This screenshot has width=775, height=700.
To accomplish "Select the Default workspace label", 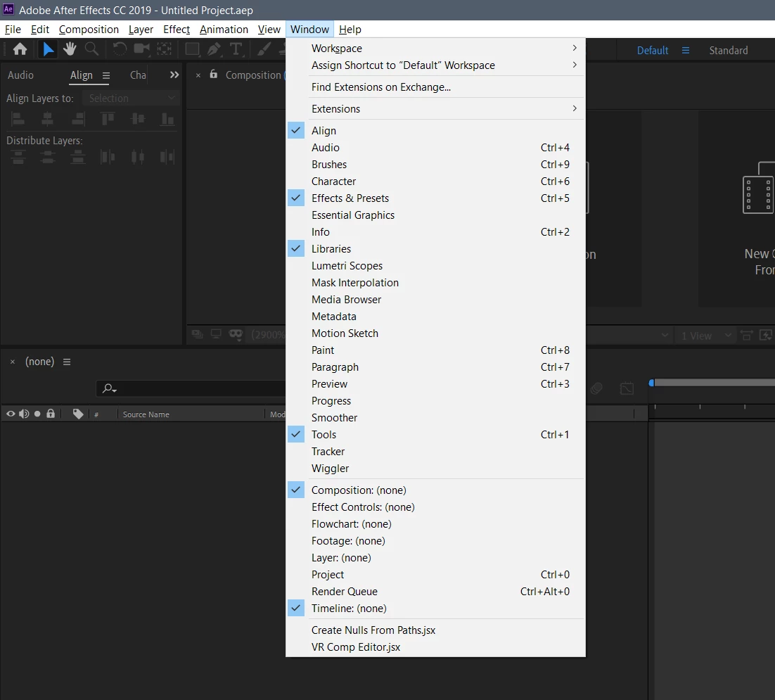I will click(653, 51).
